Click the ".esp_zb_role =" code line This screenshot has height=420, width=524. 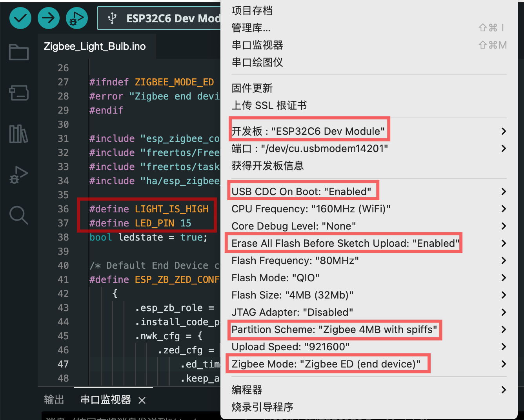click(x=175, y=308)
